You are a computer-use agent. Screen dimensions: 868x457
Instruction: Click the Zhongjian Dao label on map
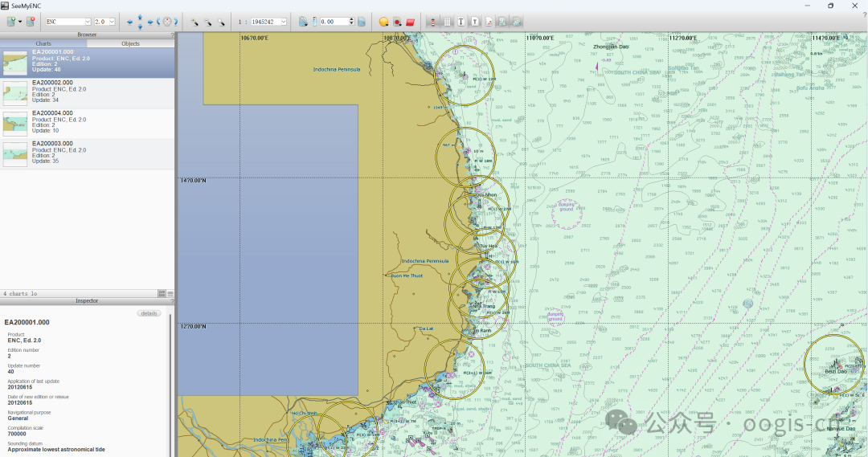[x=611, y=47]
